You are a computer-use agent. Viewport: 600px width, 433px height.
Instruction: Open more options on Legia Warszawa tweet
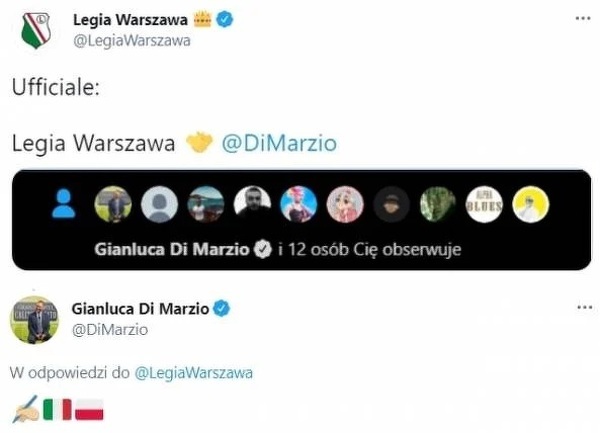coord(583,18)
